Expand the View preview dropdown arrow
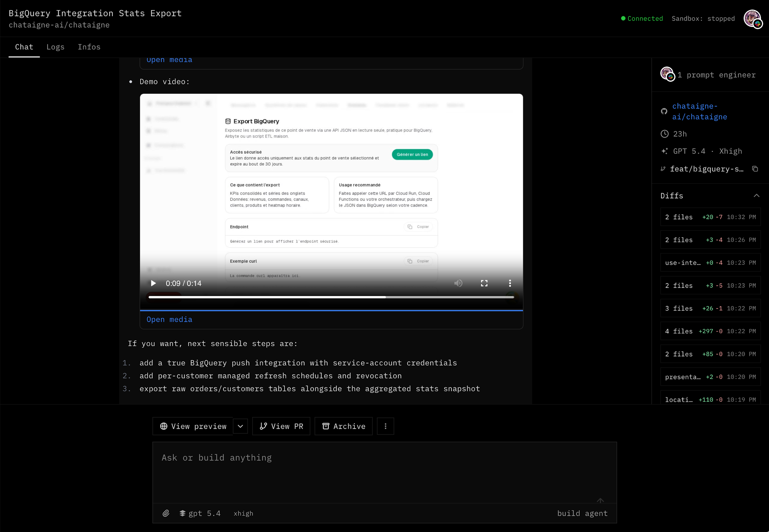 coord(240,426)
